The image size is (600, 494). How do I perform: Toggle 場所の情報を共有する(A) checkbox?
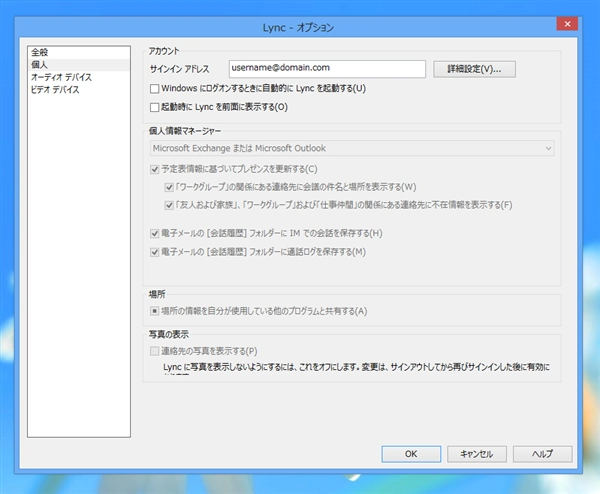[x=155, y=311]
